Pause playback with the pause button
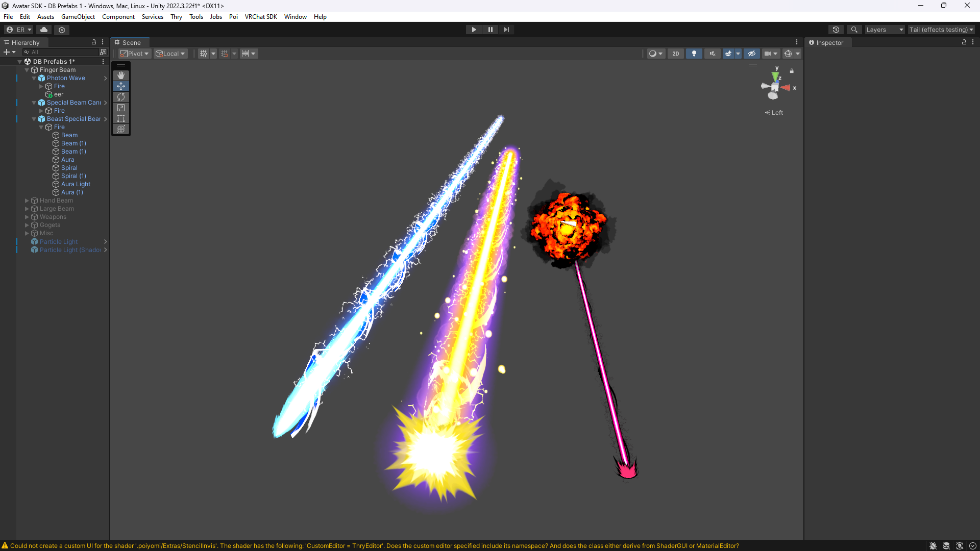The image size is (980, 551). 490,30
